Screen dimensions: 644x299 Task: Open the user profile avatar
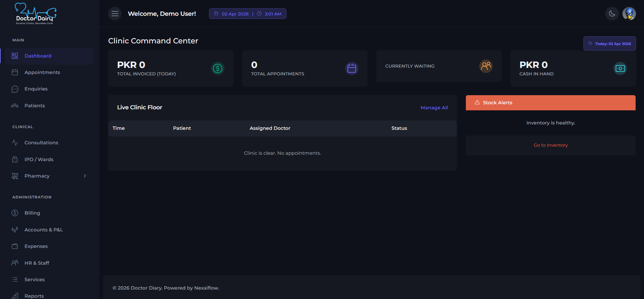629,14
